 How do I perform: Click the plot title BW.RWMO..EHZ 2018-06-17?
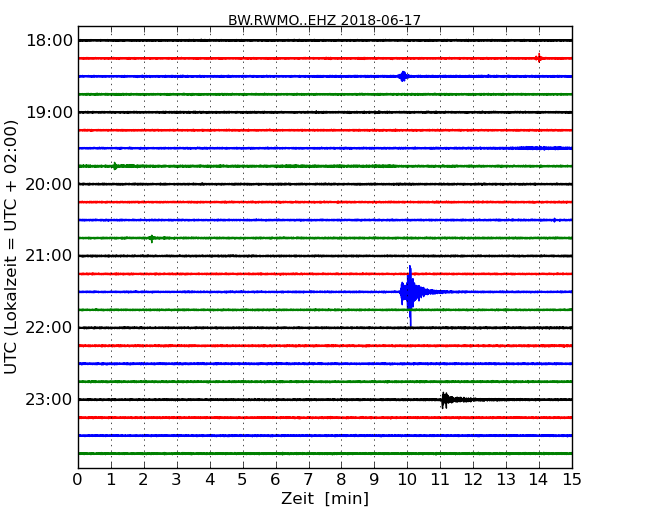324,20
